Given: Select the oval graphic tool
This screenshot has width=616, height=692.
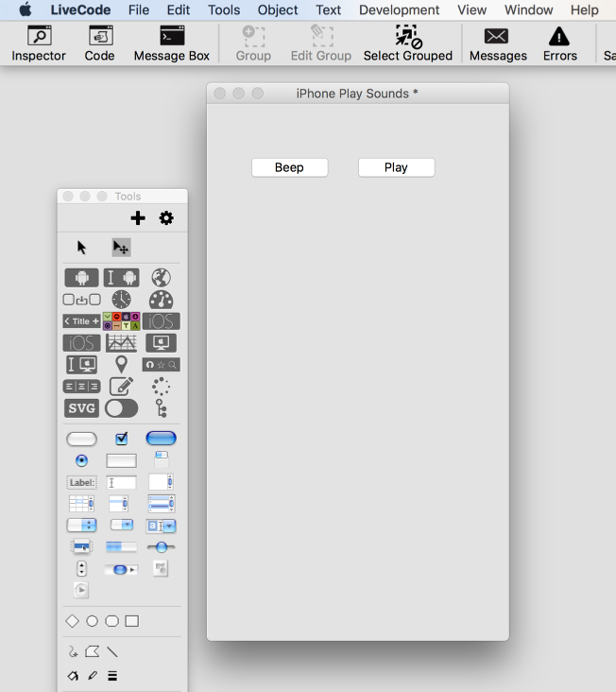Looking at the screenshot, I should (x=93, y=621).
